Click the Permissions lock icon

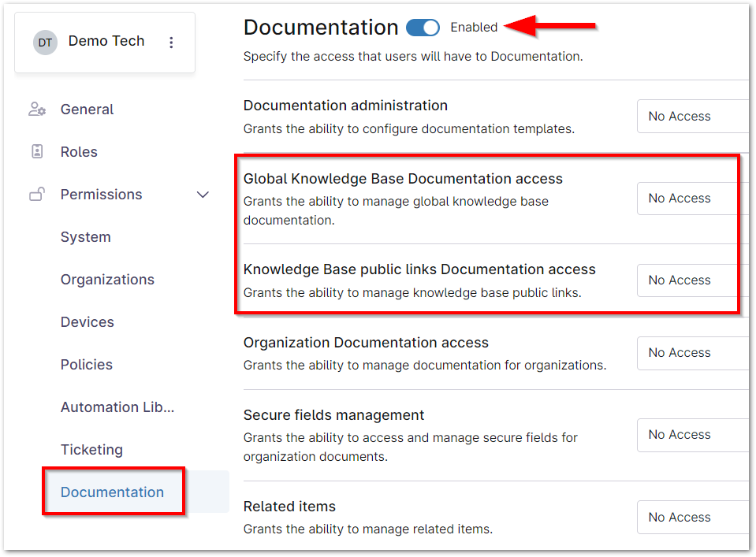coord(37,195)
